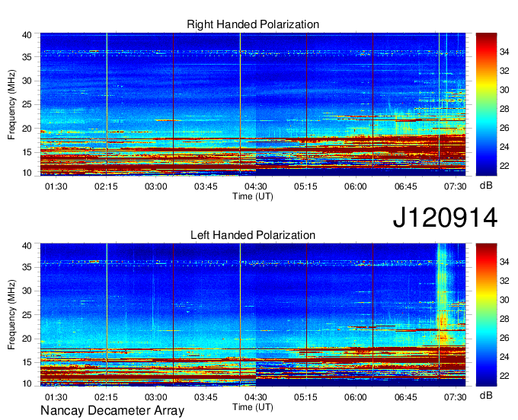Click the '25' frequency tick on the bottom plot
Viewport: 518px width, 420px height.
click(27, 315)
